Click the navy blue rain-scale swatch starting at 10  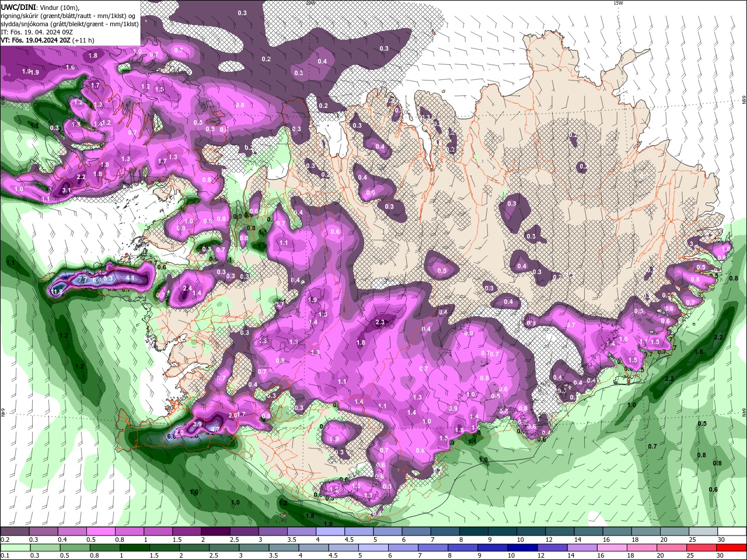(x=522, y=548)
